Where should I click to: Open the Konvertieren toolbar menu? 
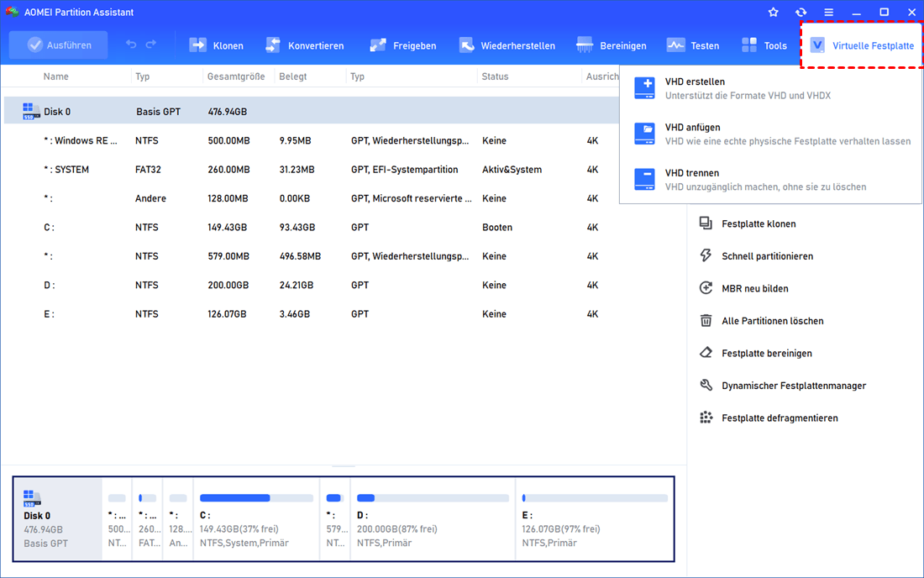pos(304,45)
